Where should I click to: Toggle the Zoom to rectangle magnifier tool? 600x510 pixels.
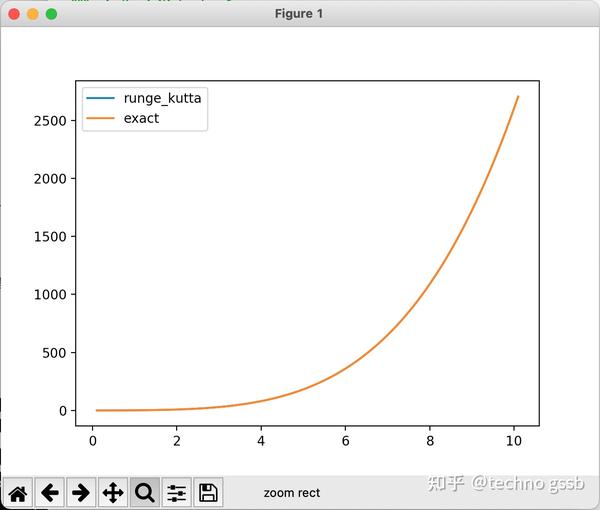pyautogui.click(x=145, y=492)
